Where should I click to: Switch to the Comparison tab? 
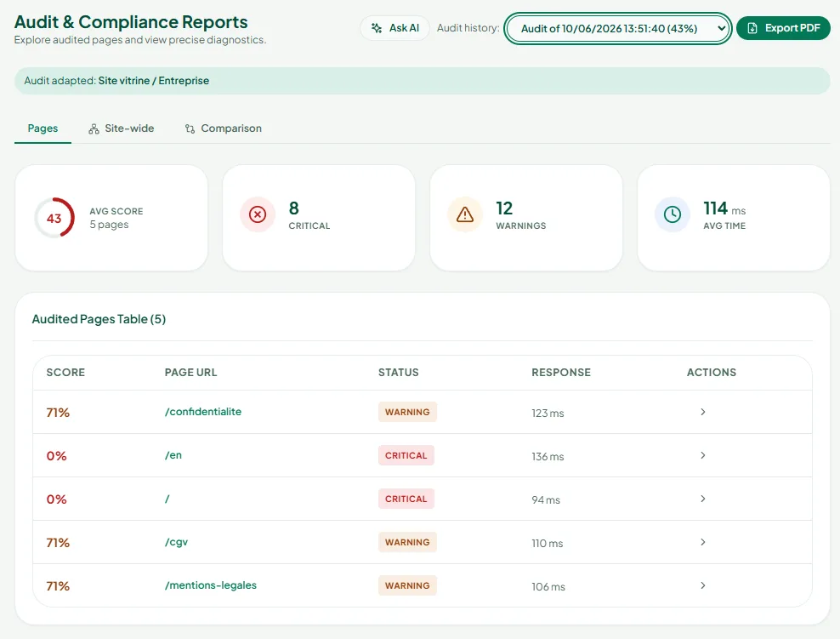coord(224,128)
